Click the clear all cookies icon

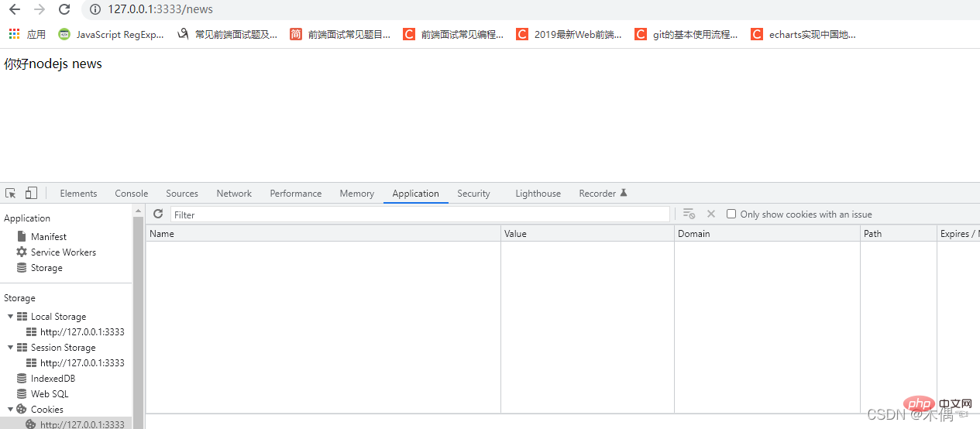coord(689,214)
